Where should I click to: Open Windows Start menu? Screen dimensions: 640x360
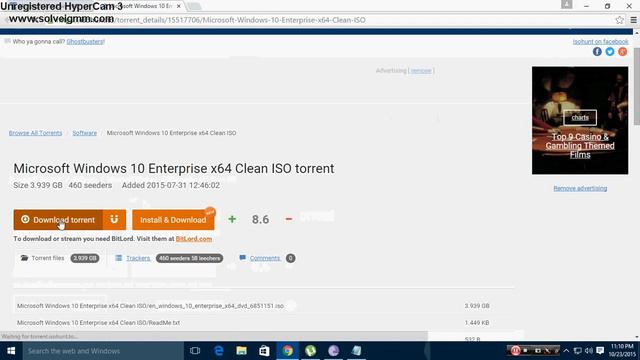click(x=11, y=351)
